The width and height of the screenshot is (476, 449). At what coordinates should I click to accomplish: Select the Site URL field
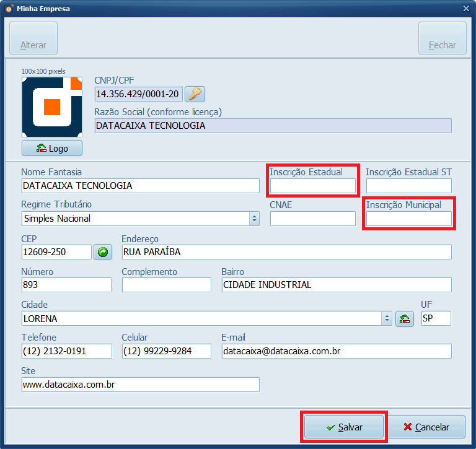pyautogui.click(x=140, y=385)
